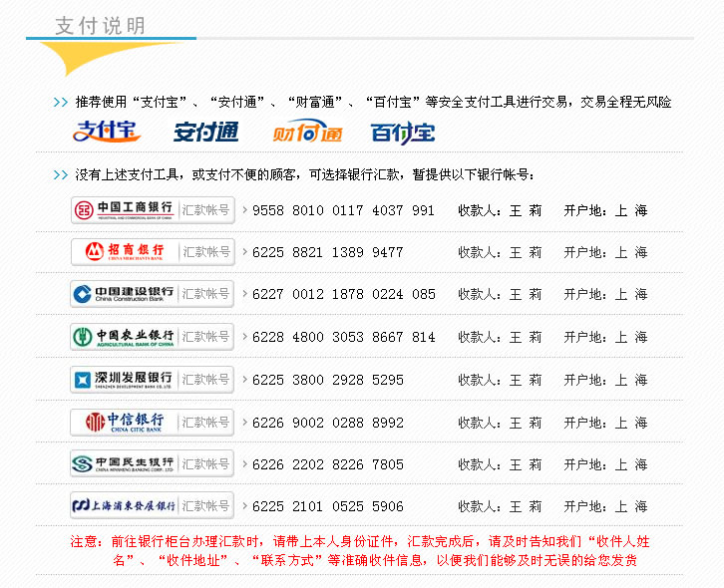The image size is (724, 588).
Task: Click 汇款帐号 label beside 深圳发展银行
Action: click(205, 380)
